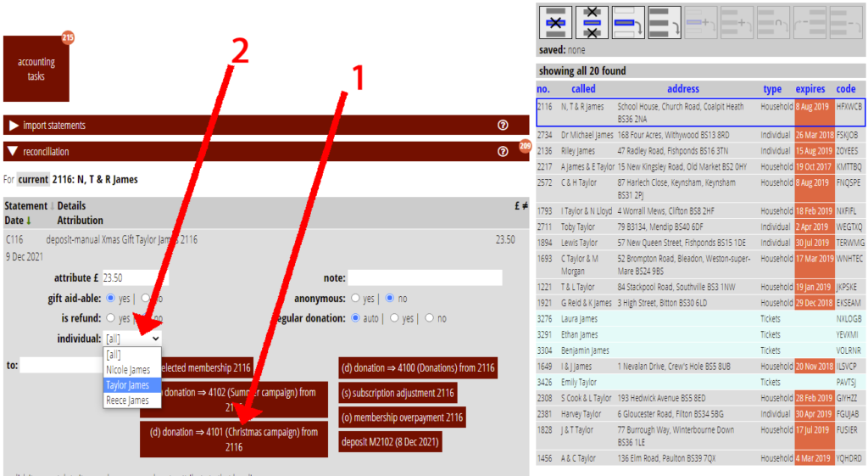Viewport: 868px width, 476px height.
Task: Click the attribute £ amount field
Action: tap(135, 277)
